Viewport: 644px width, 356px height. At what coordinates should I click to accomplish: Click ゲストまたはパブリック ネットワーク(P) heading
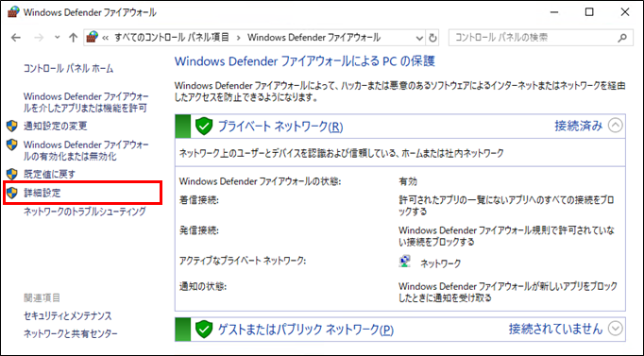(306, 330)
